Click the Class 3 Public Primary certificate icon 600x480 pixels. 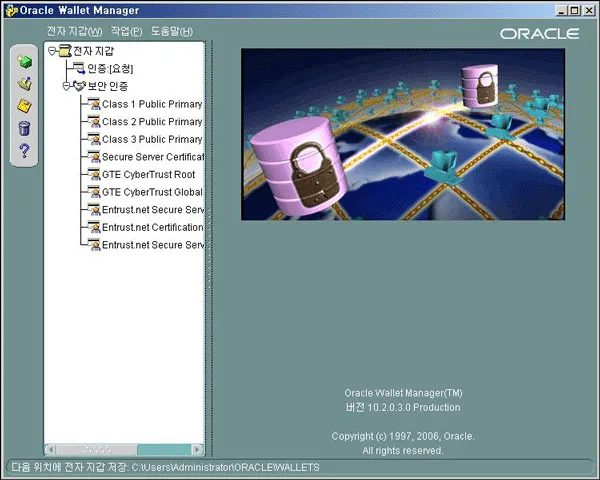pos(94,139)
